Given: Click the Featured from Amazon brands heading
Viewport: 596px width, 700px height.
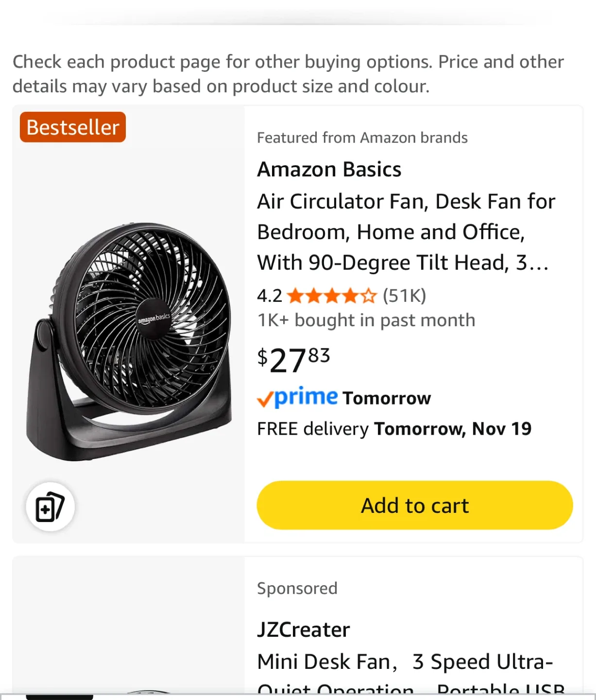Looking at the screenshot, I should [x=362, y=138].
